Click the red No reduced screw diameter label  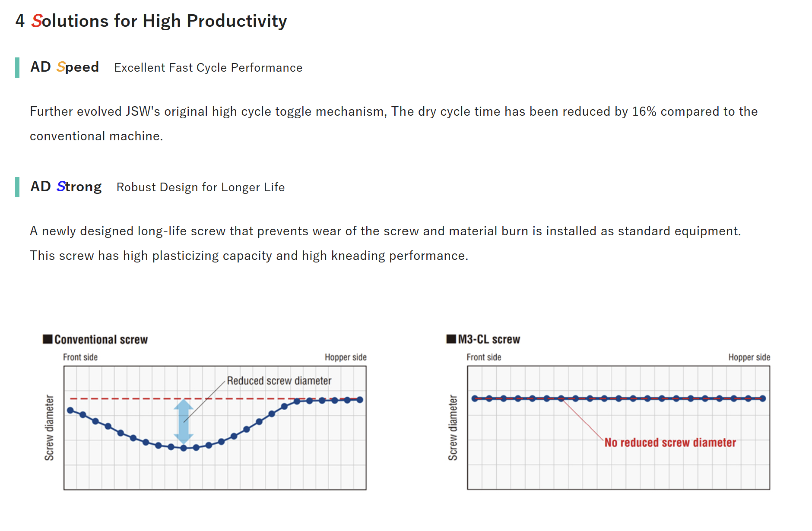click(670, 442)
